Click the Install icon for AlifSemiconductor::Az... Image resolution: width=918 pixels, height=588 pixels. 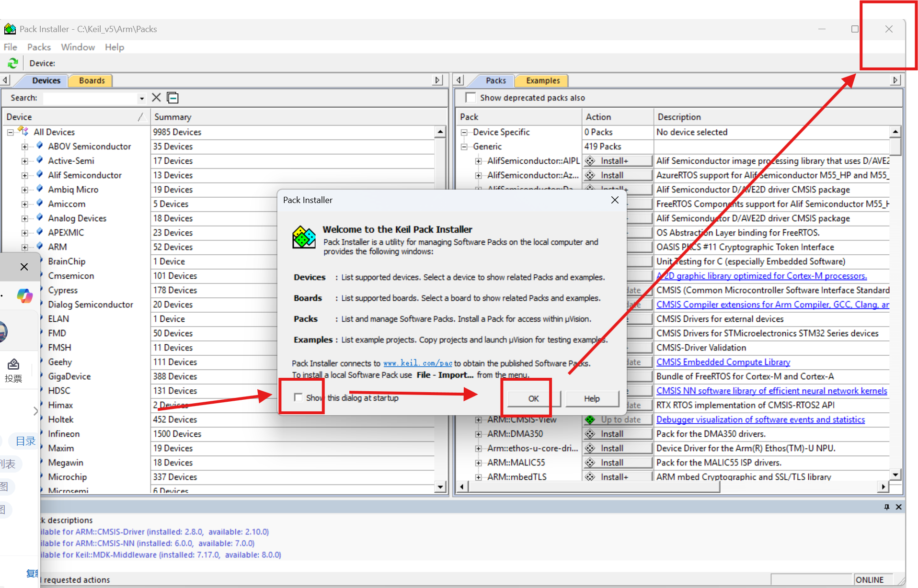tap(590, 175)
